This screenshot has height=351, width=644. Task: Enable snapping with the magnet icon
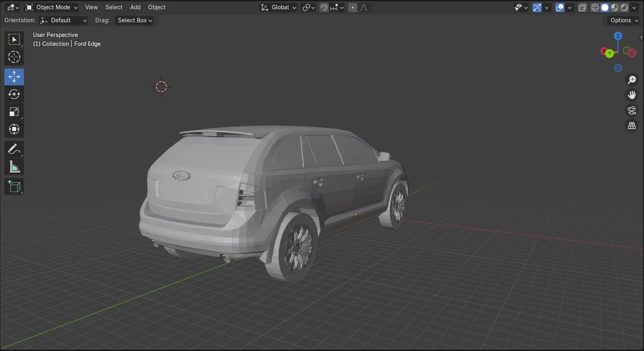pos(324,7)
